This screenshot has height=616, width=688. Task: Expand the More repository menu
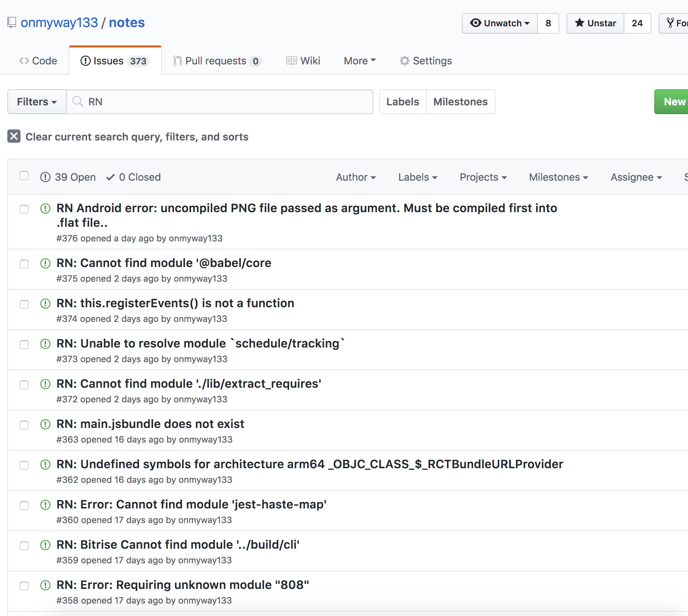click(x=360, y=61)
